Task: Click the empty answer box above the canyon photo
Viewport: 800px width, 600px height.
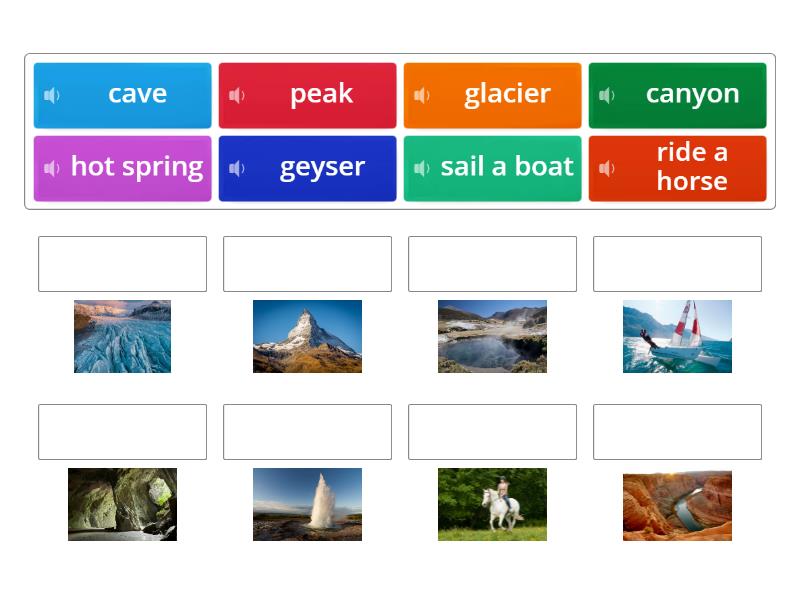Action: click(677, 431)
